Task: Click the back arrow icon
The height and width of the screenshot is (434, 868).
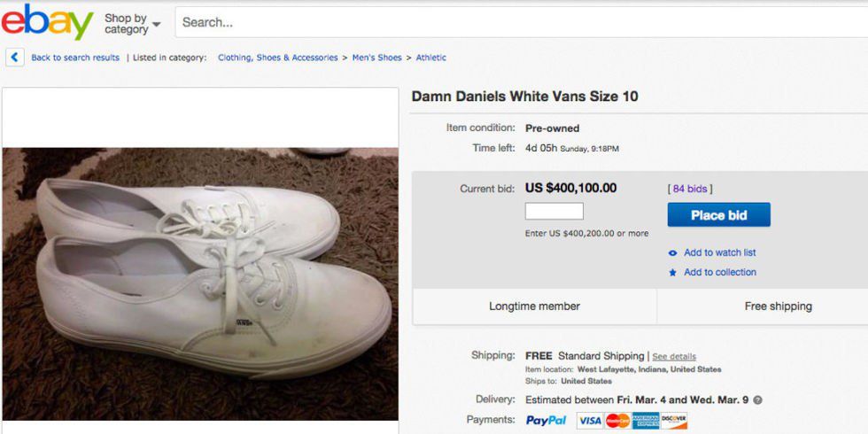Action: click(x=15, y=58)
